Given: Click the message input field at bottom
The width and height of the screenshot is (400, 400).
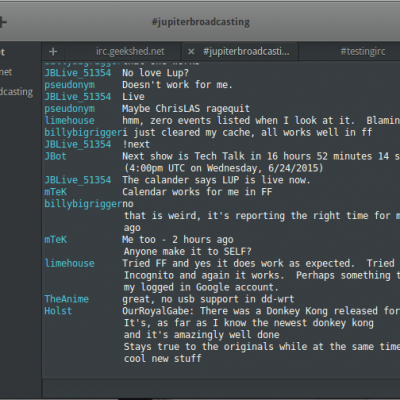Looking at the screenshot, I should point(221,389).
